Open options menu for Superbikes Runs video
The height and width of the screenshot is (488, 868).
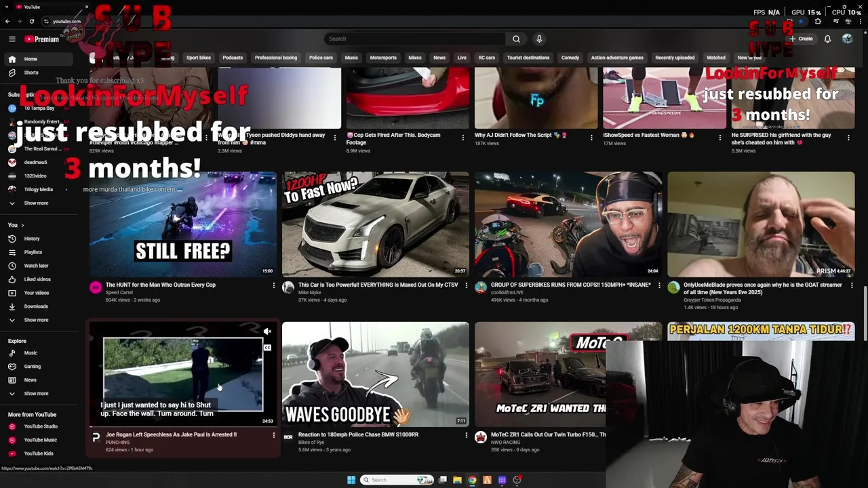659,286
